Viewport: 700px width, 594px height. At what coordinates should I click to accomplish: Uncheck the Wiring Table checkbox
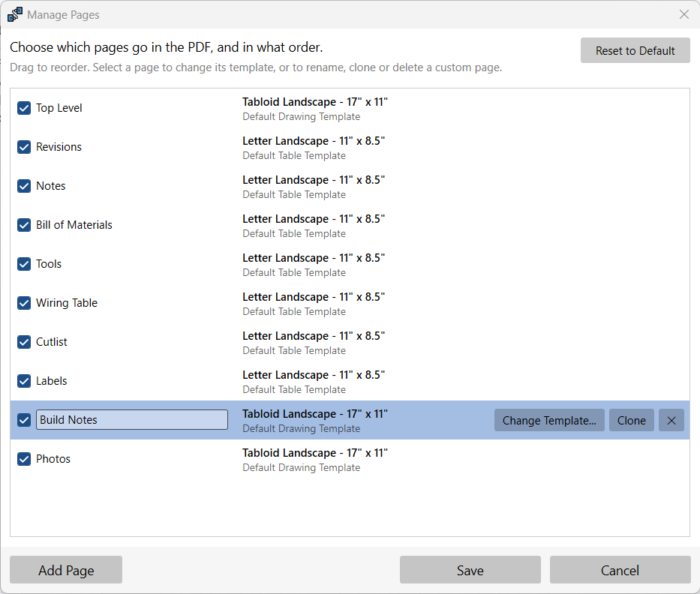pos(24,303)
